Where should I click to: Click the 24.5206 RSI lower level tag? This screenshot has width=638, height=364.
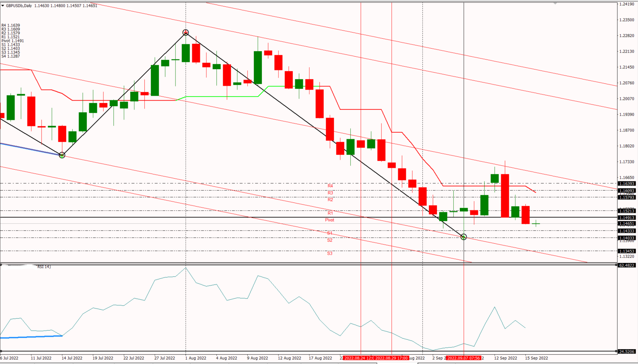(627, 352)
